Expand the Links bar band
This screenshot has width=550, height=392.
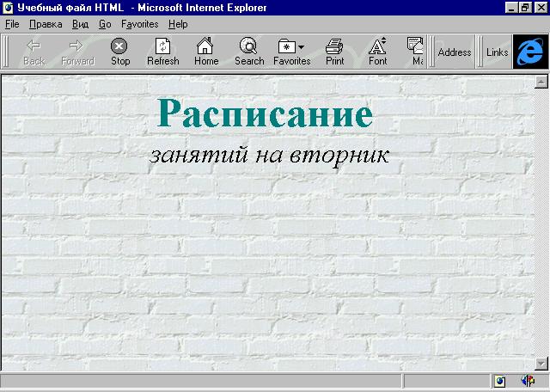[497, 52]
